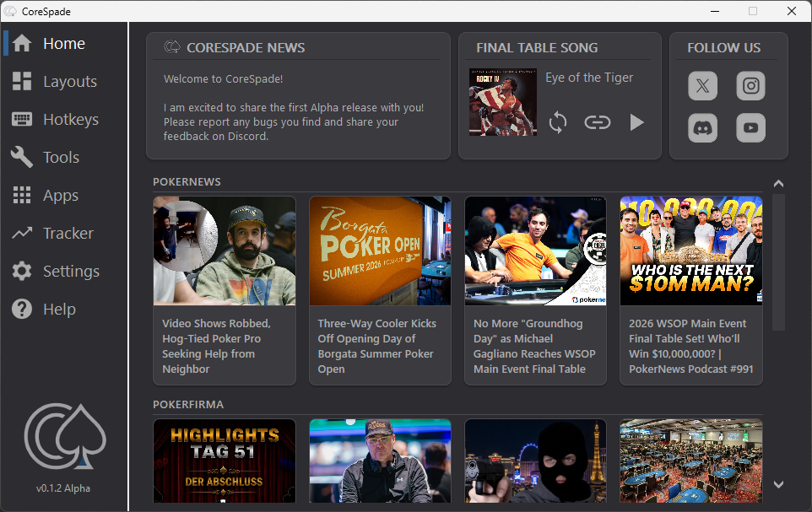Viewport: 812px width, 512px height.
Task: Open the Discord social link
Action: coord(702,128)
